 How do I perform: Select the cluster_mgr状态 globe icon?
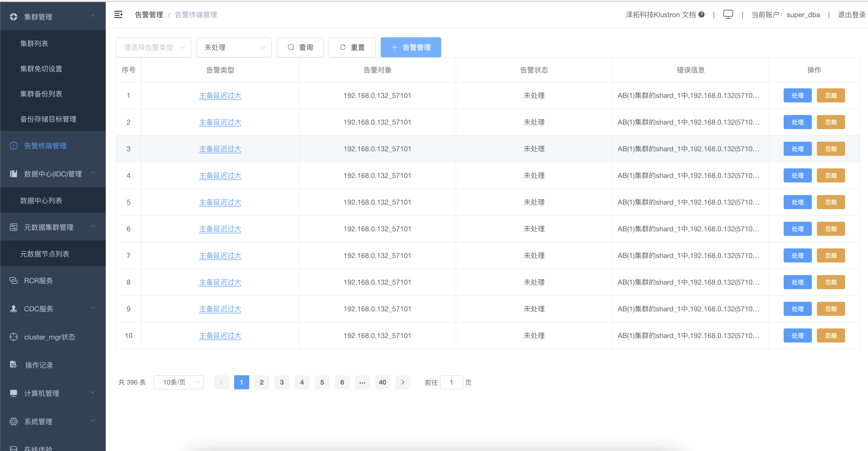[x=13, y=337]
